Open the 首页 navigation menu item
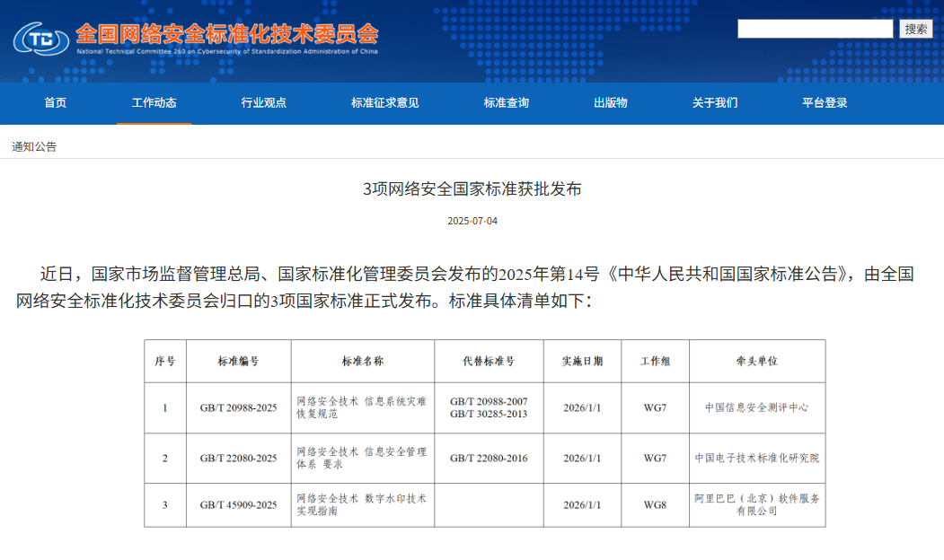 pyautogui.click(x=56, y=102)
